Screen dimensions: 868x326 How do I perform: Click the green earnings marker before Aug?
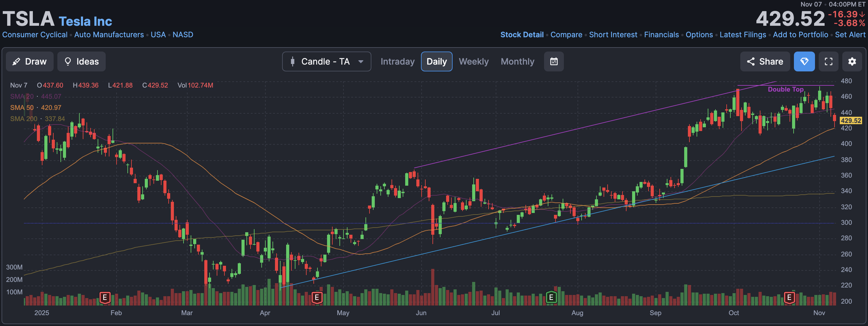click(x=551, y=297)
